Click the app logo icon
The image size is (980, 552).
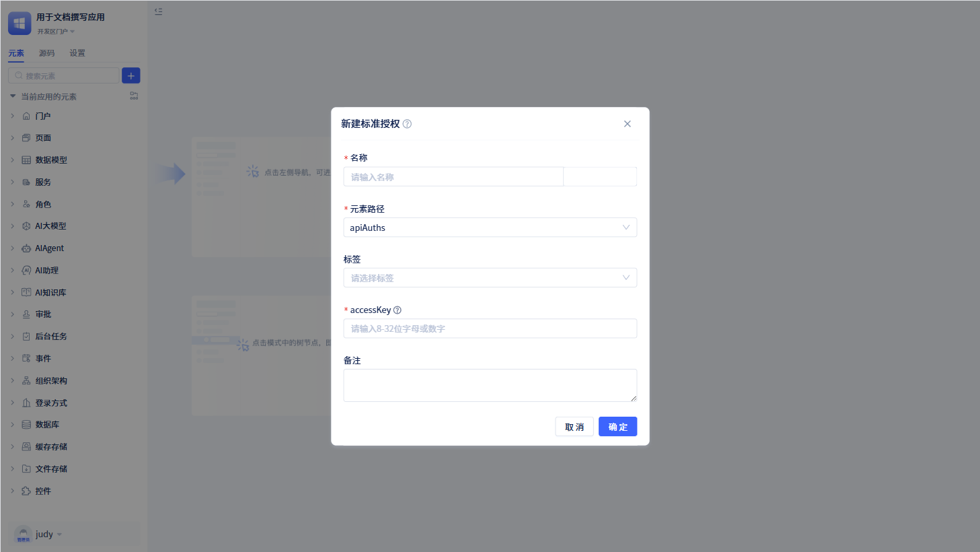tap(20, 24)
